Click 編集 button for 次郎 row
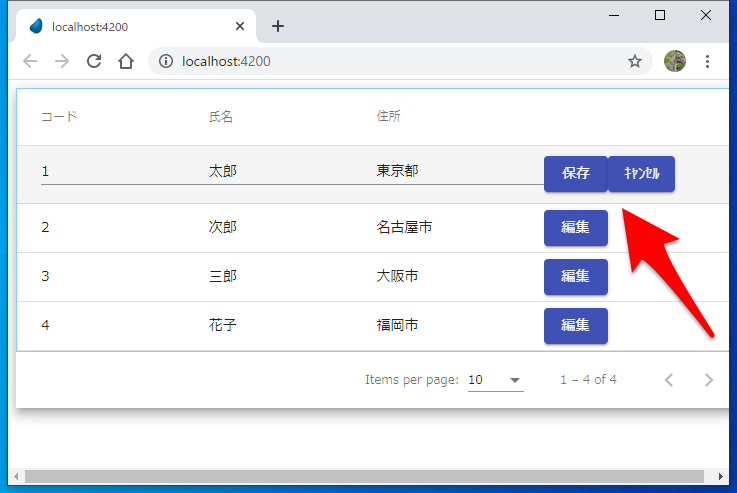Image resolution: width=737 pixels, height=493 pixels. [575, 227]
